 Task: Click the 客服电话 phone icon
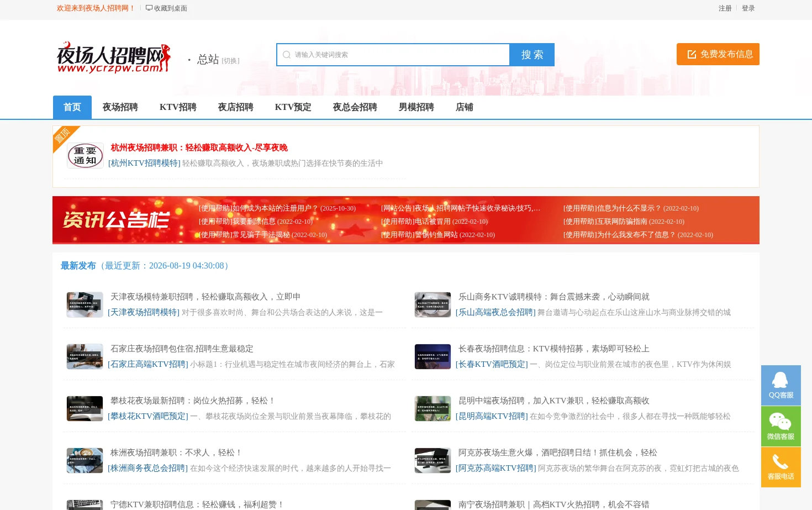tap(781, 467)
